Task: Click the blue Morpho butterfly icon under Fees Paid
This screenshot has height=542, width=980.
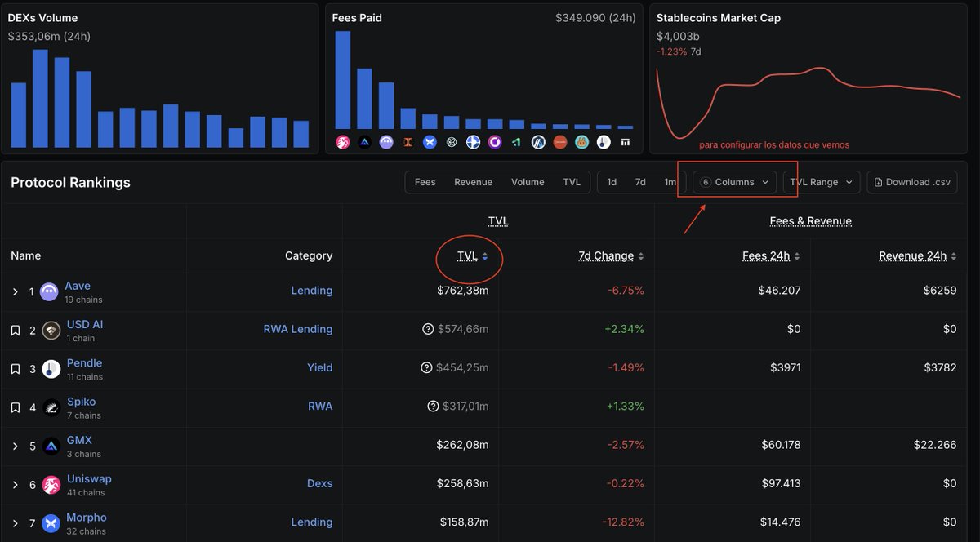Action: pyautogui.click(x=430, y=142)
